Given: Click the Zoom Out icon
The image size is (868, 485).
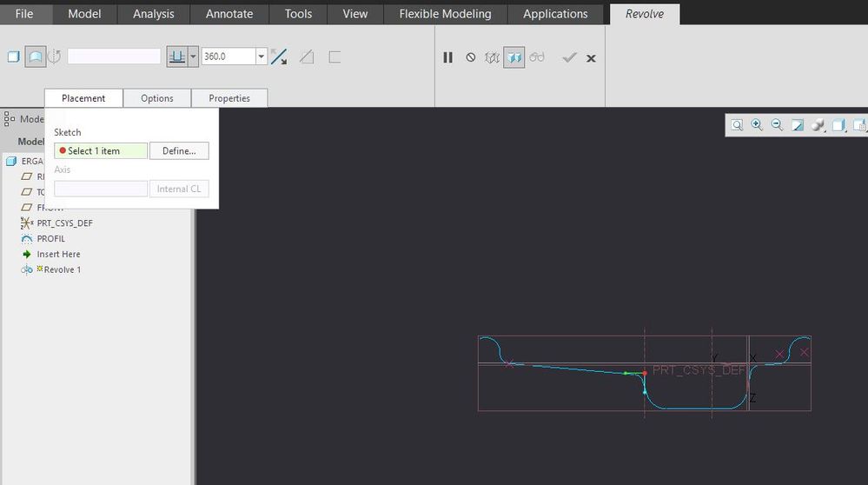Looking at the screenshot, I should [x=778, y=125].
